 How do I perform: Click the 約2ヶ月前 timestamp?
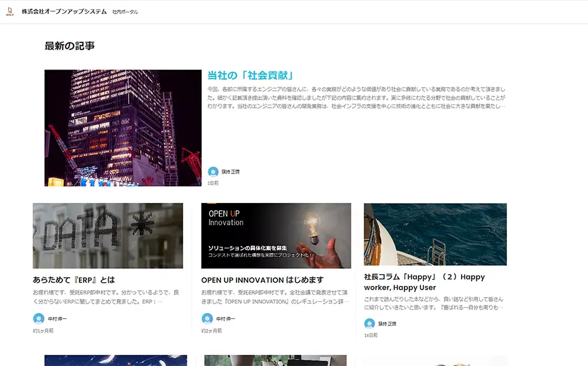pos(212,331)
